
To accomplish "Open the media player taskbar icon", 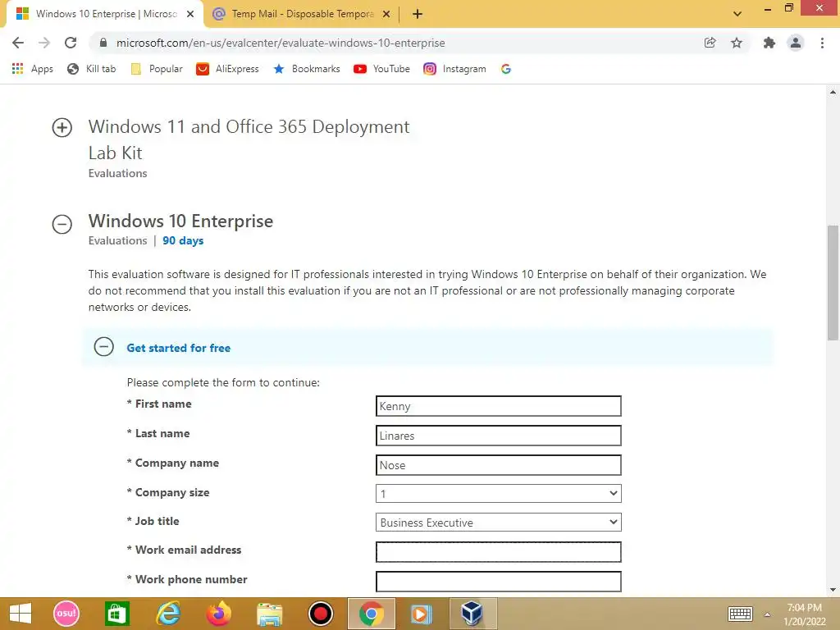I will tap(421, 614).
